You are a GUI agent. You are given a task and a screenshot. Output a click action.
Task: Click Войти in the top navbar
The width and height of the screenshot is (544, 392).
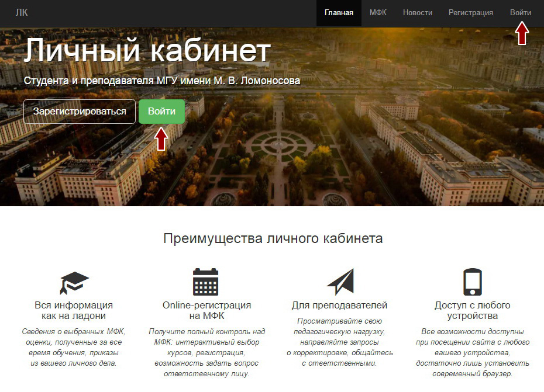coord(521,13)
